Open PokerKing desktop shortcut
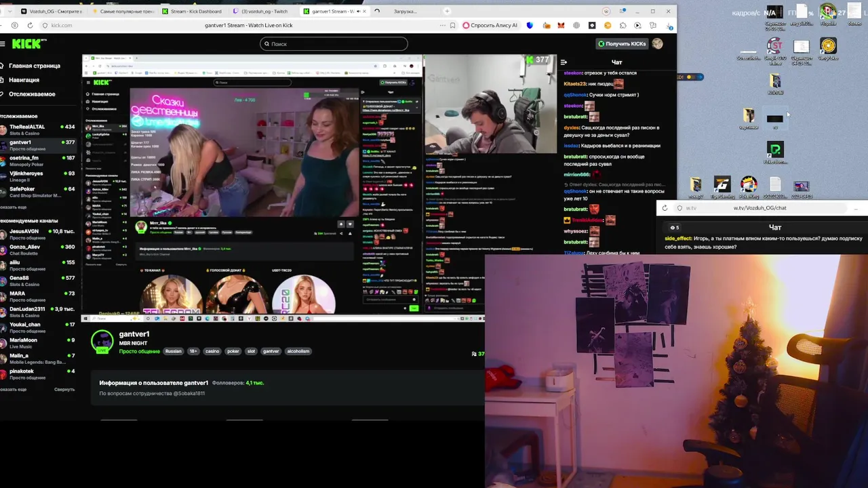Screen dimensions: 868x488 749,188
